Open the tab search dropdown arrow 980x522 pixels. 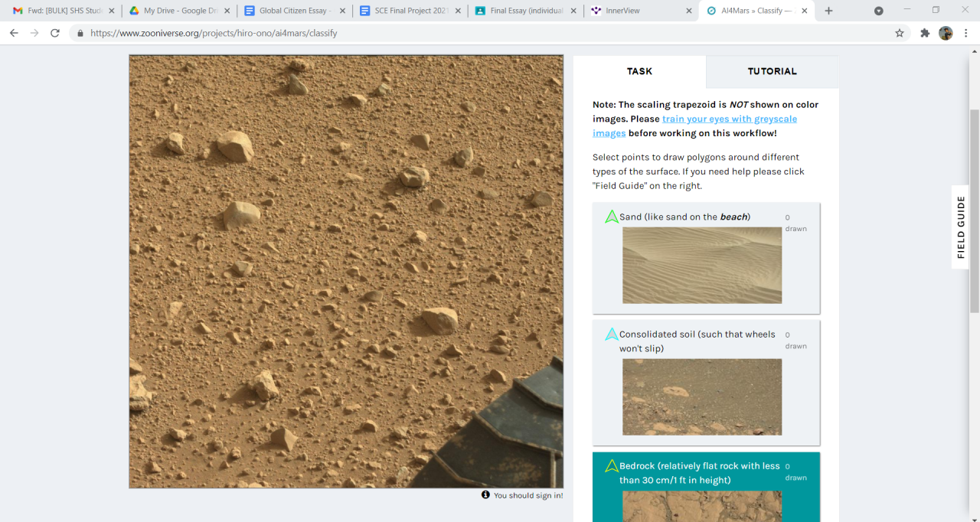879,11
